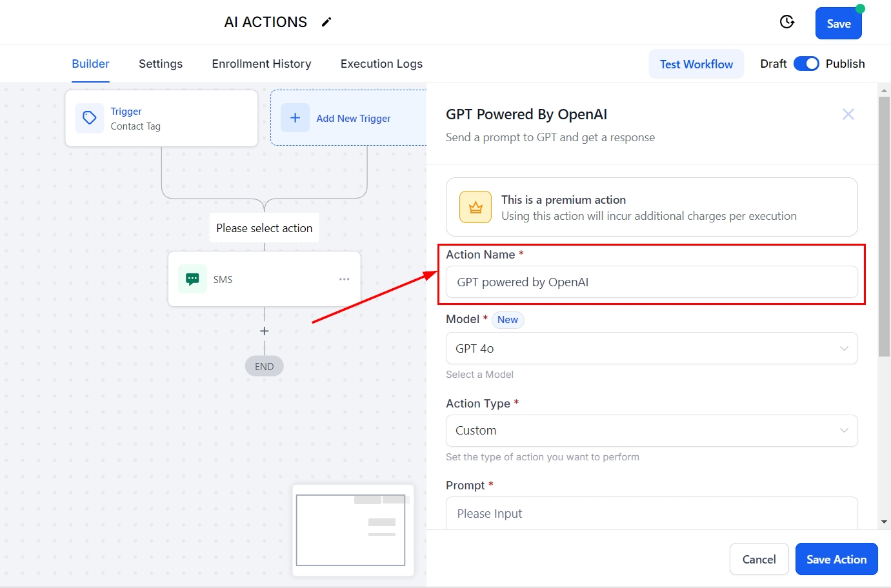
Task: Click the premium action crown icon
Action: click(476, 207)
